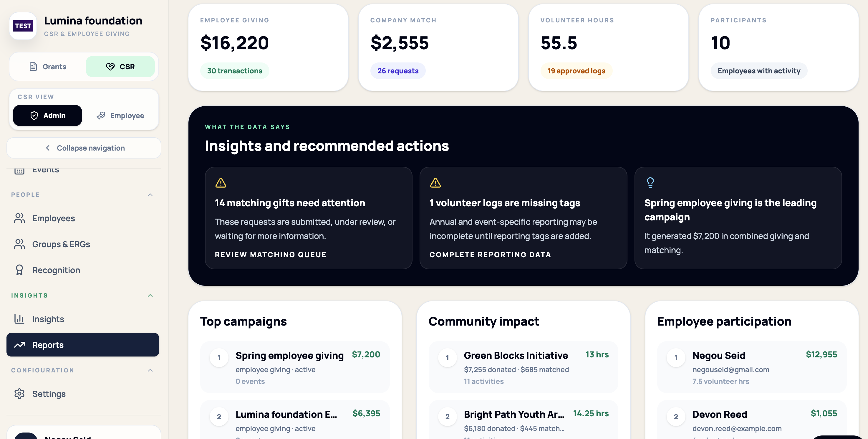Image resolution: width=868 pixels, height=439 pixels.
Task: Go to Recognition page
Action: pos(82,270)
